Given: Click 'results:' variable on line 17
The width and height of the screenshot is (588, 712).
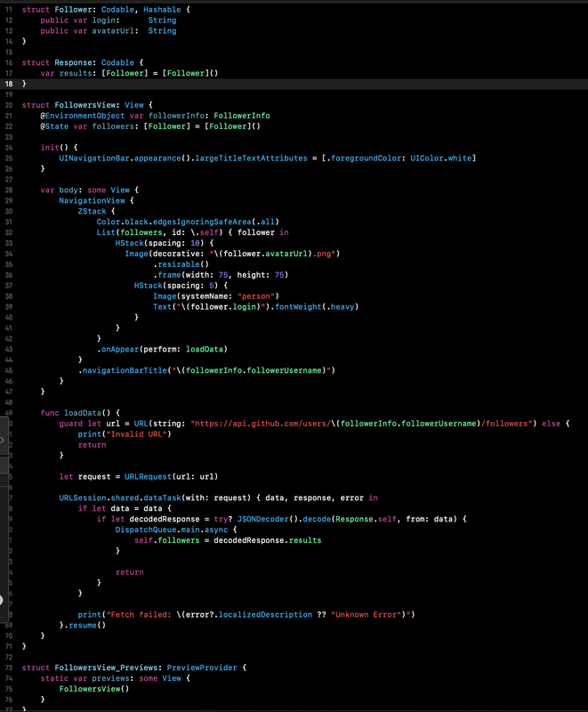Looking at the screenshot, I should tap(77, 73).
